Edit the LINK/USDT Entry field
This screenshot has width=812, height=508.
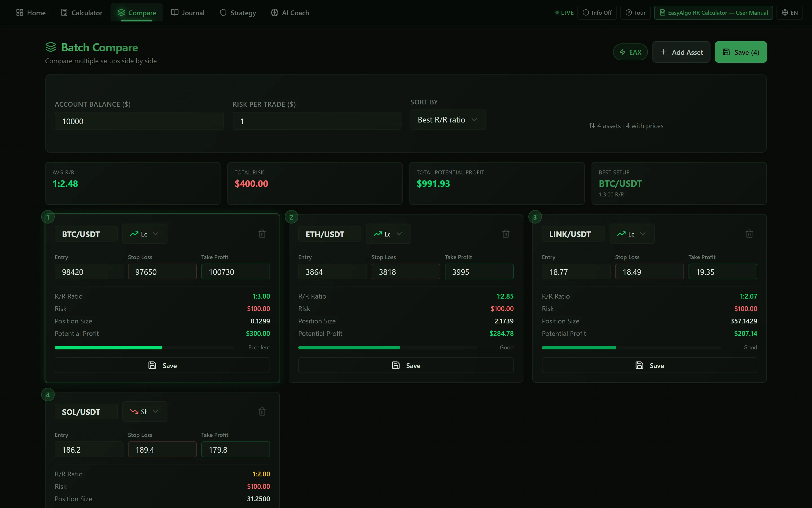click(576, 271)
